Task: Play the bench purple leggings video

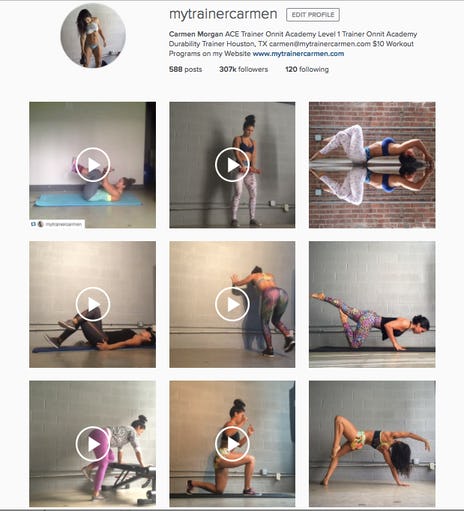Action: tap(93, 444)
